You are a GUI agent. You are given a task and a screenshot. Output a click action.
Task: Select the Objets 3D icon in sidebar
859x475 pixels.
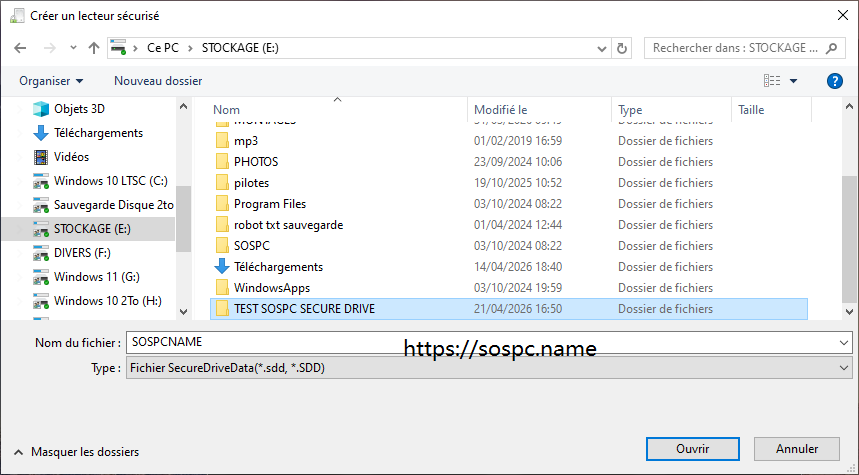41,109
